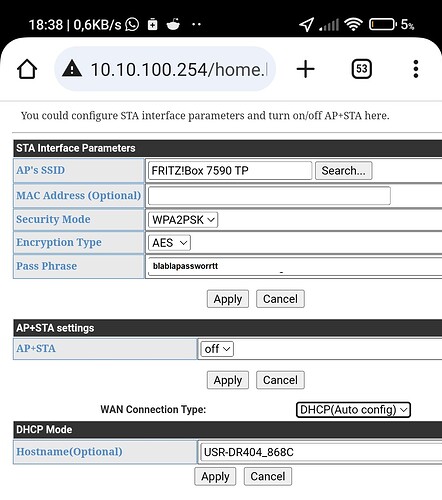Screen dimensions: 442x500
Task: Tap the battery status icon
Action: click(x=383, y=24)
